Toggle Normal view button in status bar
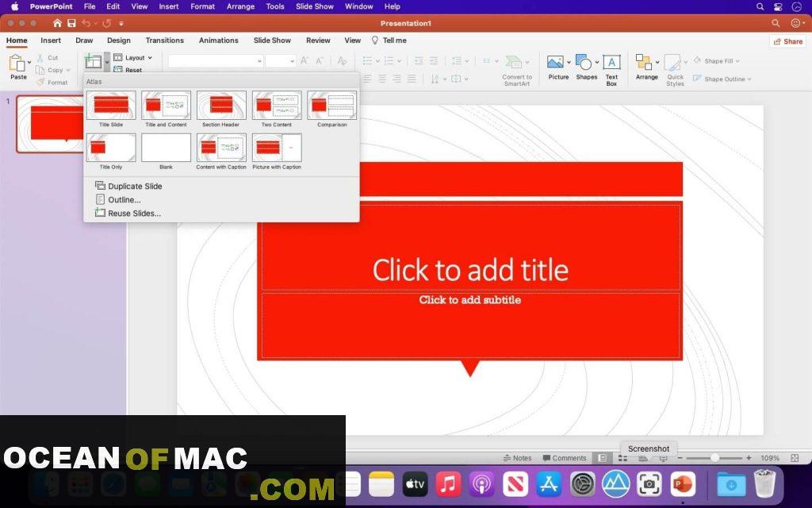Viewport: 812px width, 508px height. 603,458
